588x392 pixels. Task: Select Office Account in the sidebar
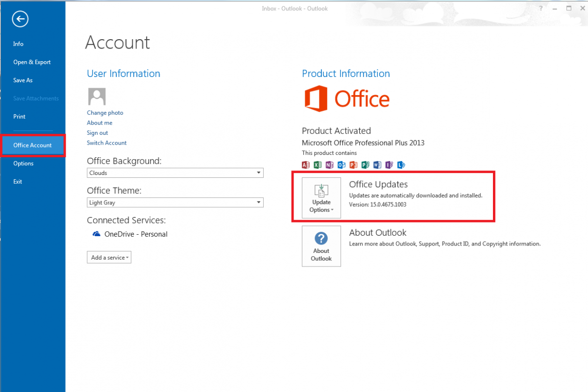click(x=32, y=146)
